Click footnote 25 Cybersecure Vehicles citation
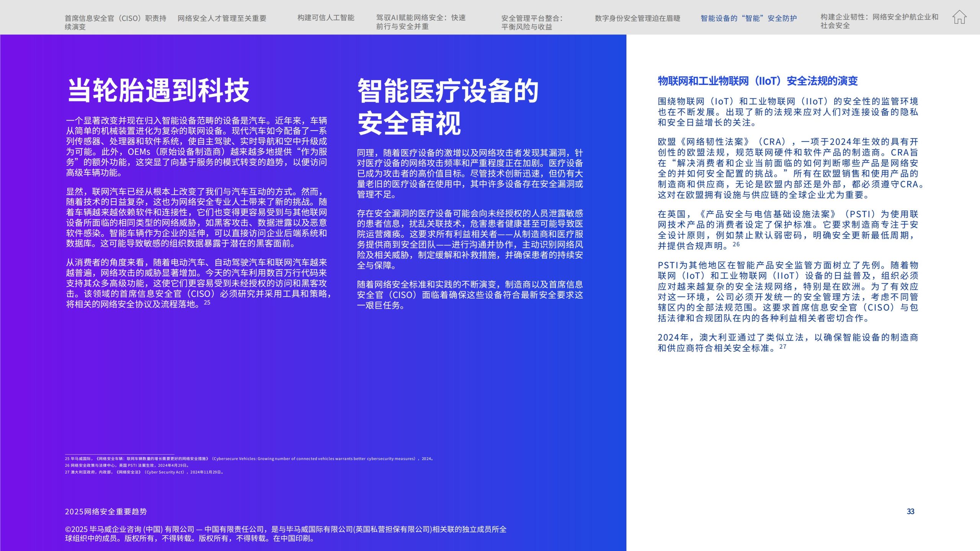The height and width of the screenshot is (551, 980). [249, 458]
